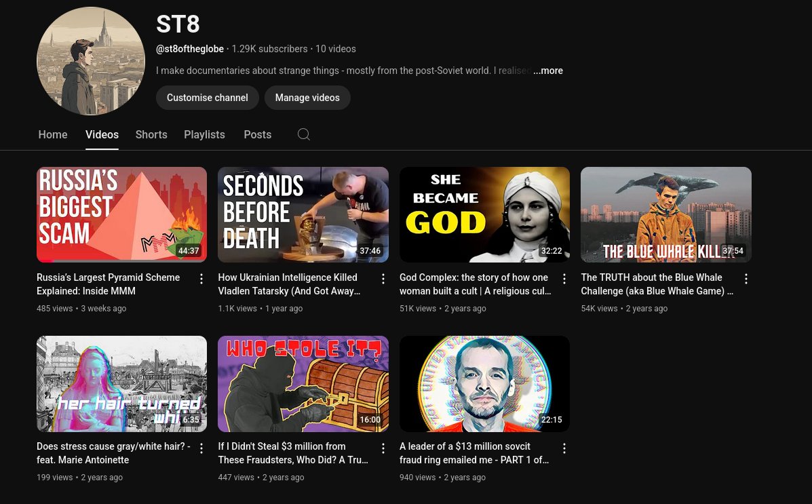Screen dimensions: 812x504
Task: Open options menu for Russia's Largest Pyramid Scheme video
Action: click(x=201, y=279)
